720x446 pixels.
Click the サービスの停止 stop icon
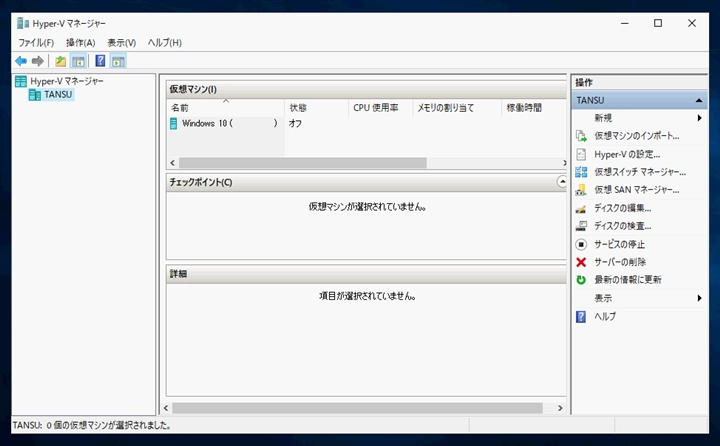[581, 244]
